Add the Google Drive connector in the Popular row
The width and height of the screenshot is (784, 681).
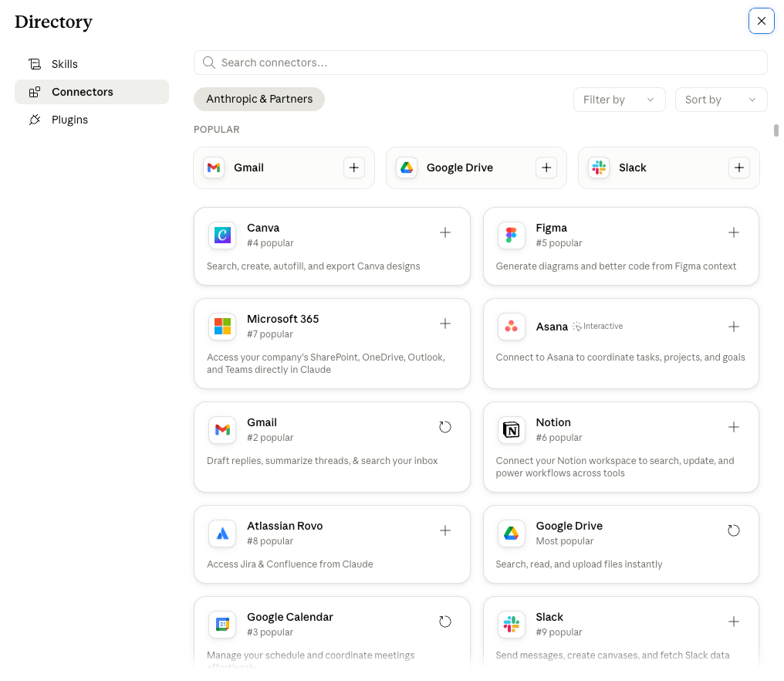click(x=546, y=168)
